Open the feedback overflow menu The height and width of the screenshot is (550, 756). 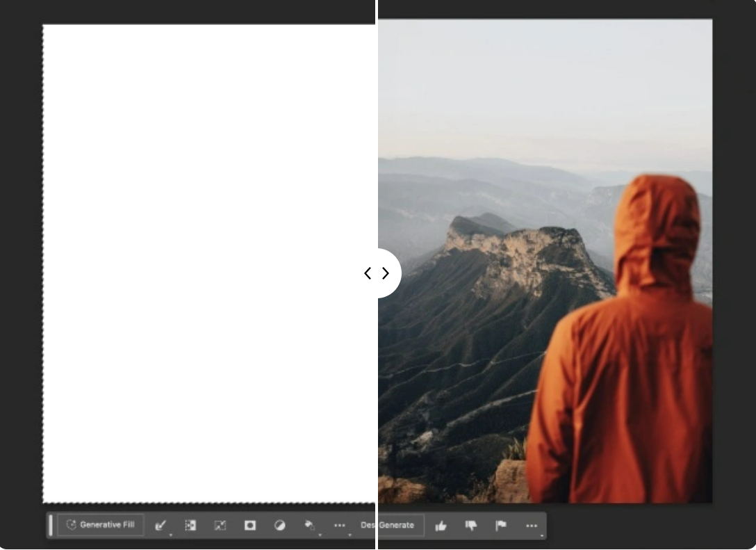(532, 526)
